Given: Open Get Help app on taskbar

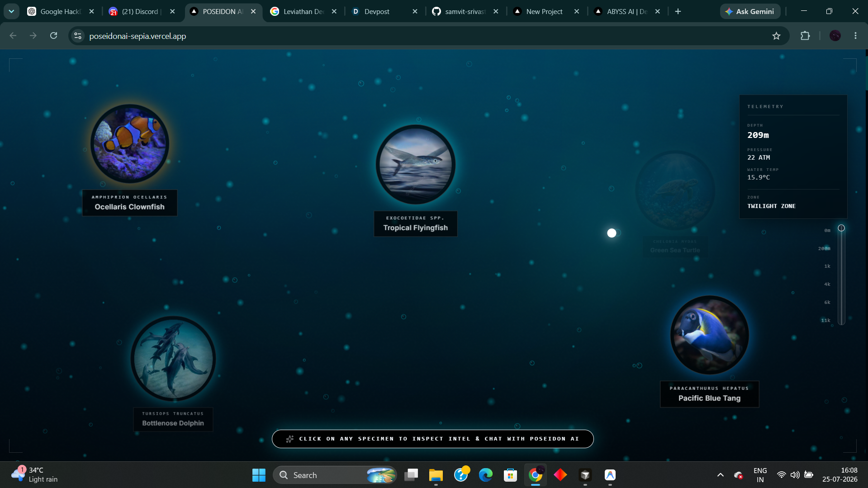Looking at the screenshot, I should tap(461, 475).
